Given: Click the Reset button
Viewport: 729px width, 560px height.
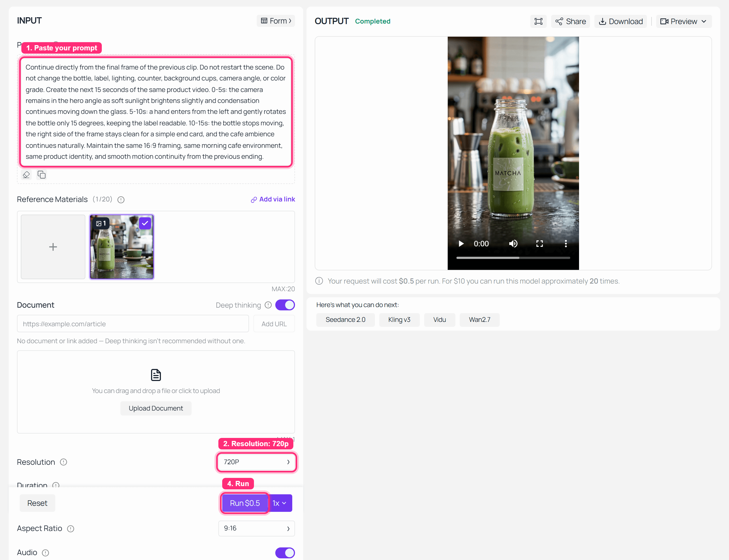Looking at the screenshot, I should tap(37, 503).
